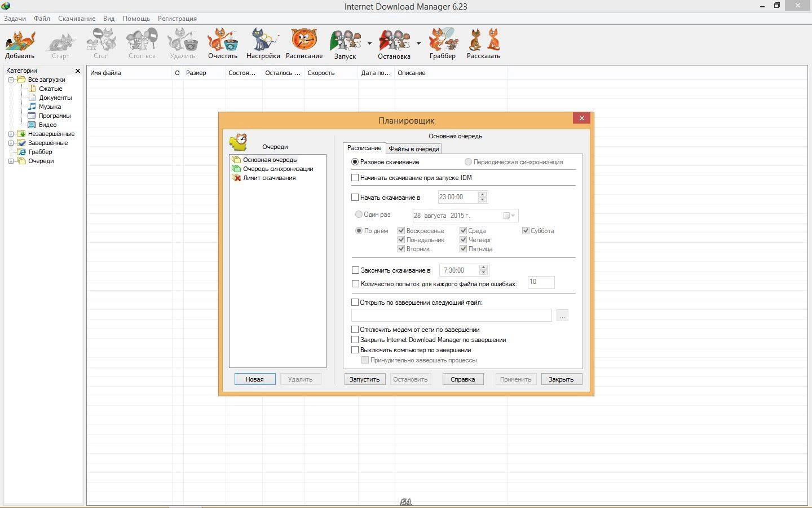Click the Остановка queue icon
Viewport: 812px width, 508px height.
[394, 44]
